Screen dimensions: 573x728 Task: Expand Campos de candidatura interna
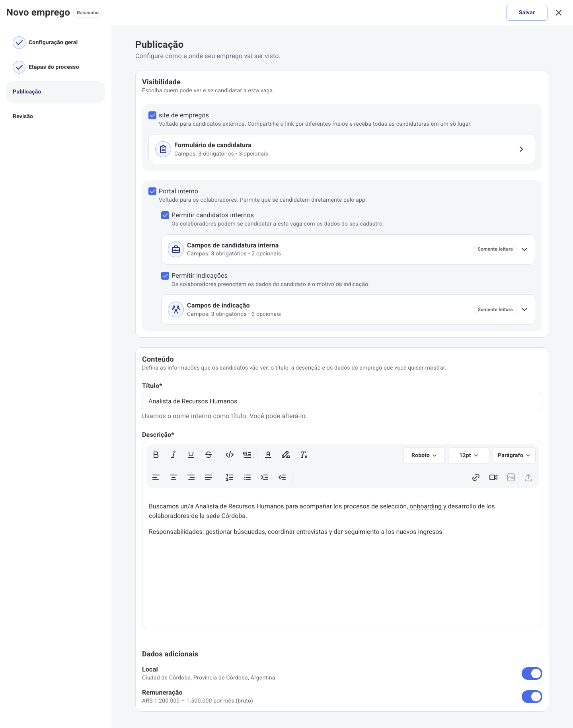coord(524,249)
